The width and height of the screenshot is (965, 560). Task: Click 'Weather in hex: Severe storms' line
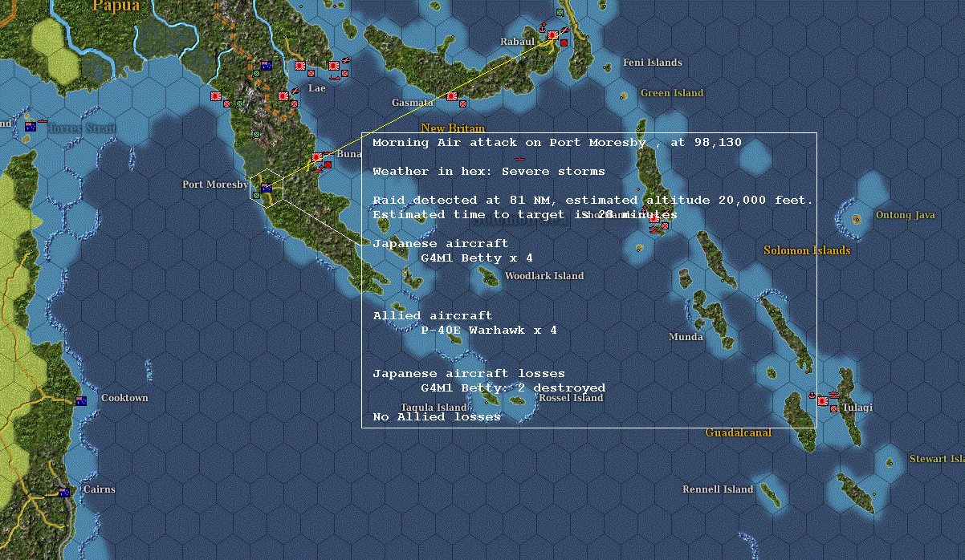(489, 172)
